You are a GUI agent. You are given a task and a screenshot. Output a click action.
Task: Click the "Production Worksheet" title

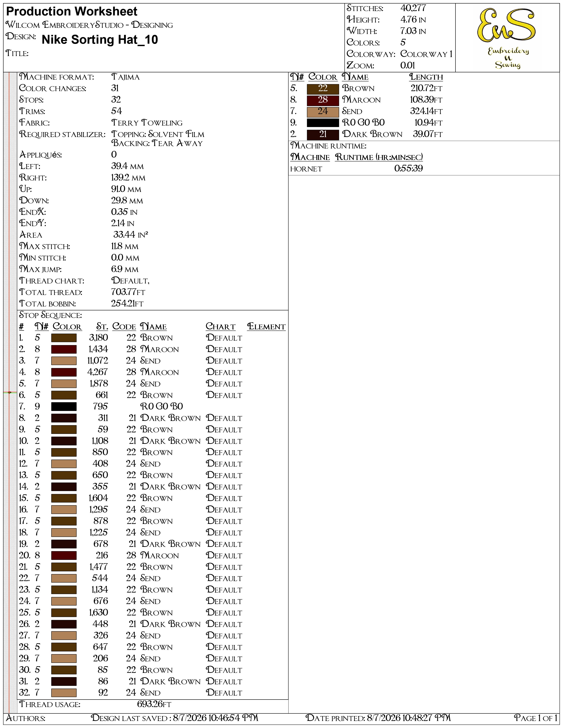[x=72, y=12]
